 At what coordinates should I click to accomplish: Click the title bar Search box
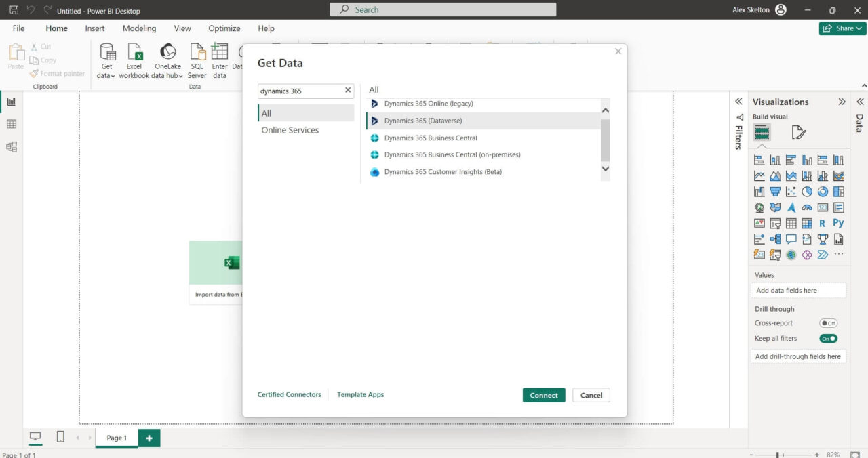(x=443, y=9)
